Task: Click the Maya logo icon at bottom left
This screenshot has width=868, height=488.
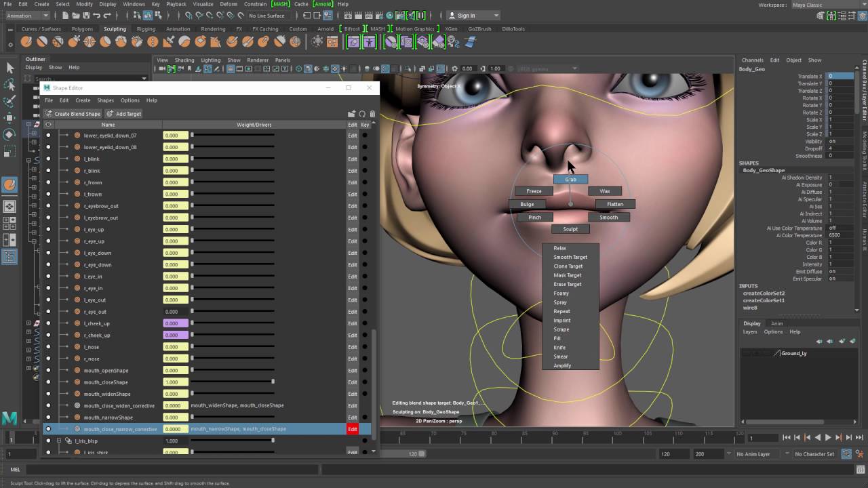Action: coord(9,418)
